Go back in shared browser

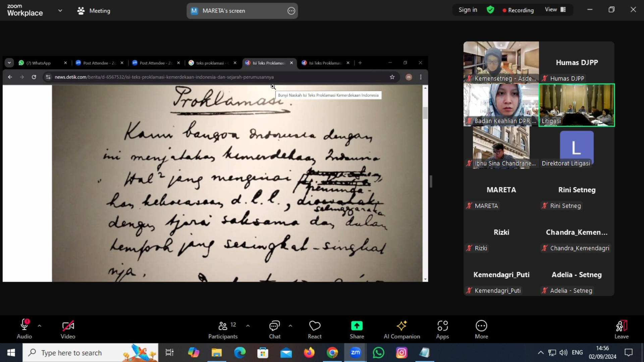10,77
